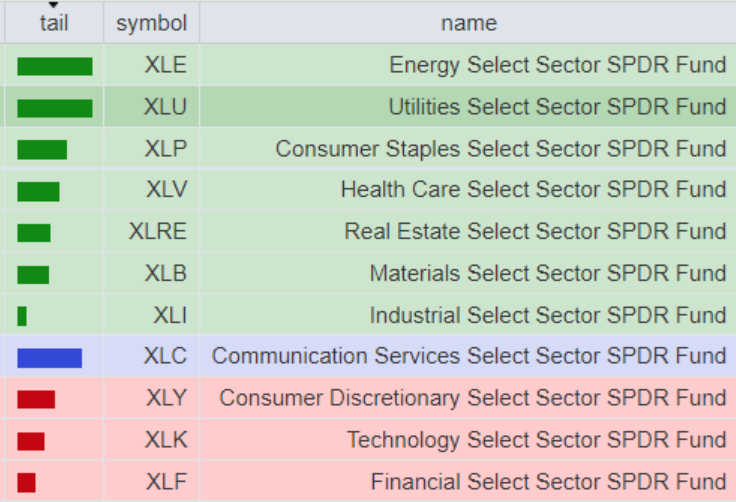Click the red tail bar for XLY
Viewport: 736px width, 502px height.
point(36,399)
